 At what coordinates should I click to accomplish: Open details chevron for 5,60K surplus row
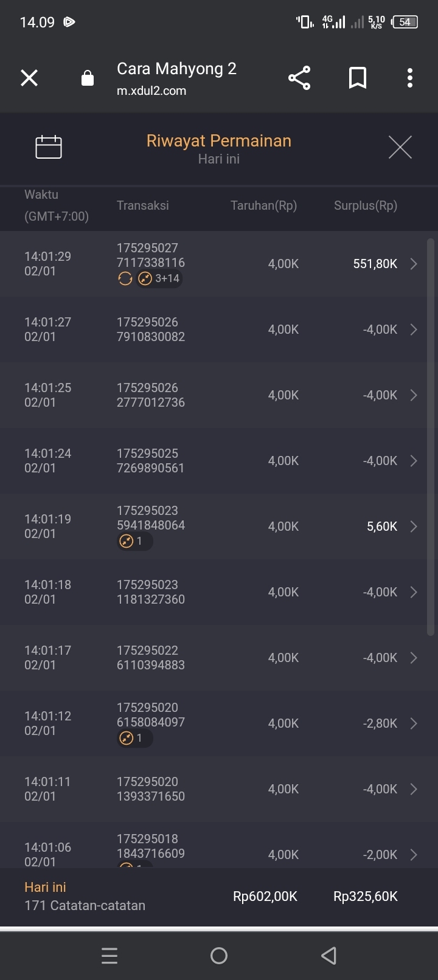[414, 526]
